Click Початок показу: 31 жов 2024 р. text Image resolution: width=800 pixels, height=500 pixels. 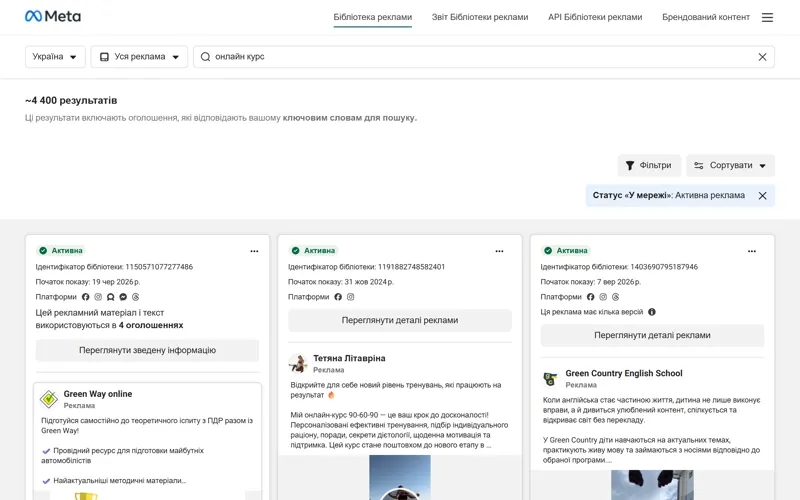341,282
